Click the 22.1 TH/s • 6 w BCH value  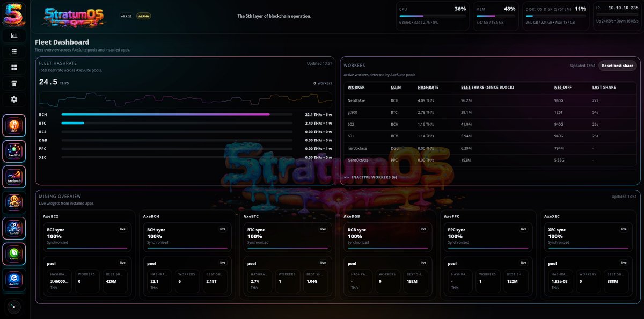319,114
